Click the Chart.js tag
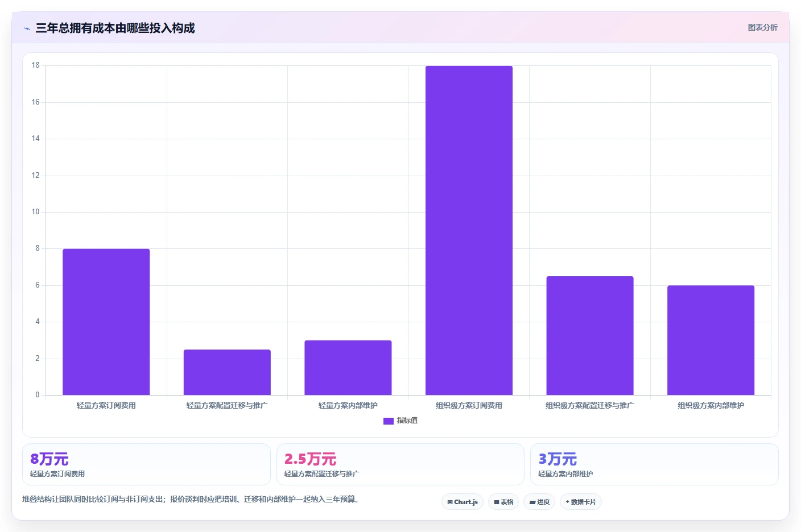 [x=463, y=502]
